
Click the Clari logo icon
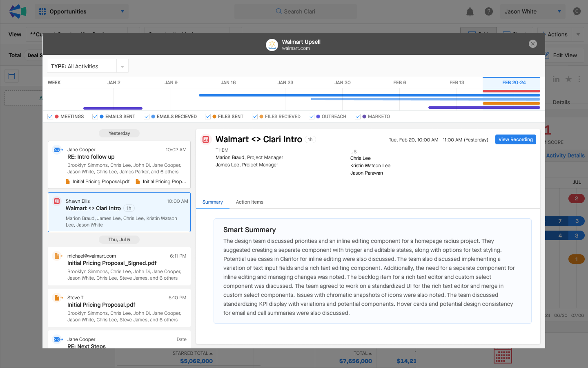(18, 11)
